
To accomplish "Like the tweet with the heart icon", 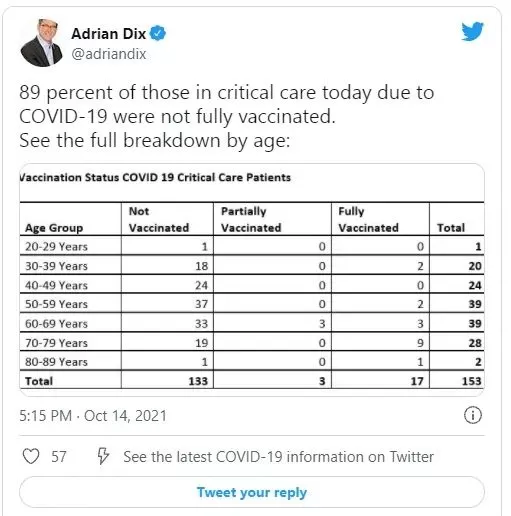I will (x=31, y=456).
